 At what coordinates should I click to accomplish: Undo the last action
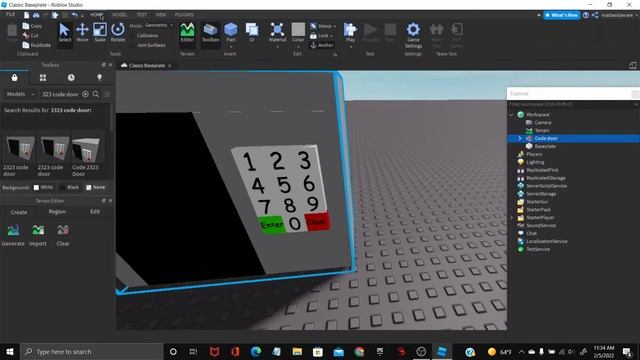click(x=75, y=15)
